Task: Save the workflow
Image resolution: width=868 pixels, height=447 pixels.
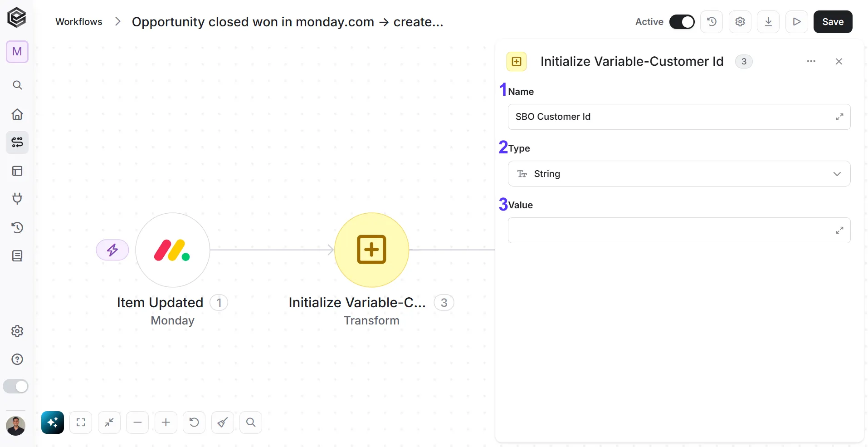Action: [x=833, y=22]
